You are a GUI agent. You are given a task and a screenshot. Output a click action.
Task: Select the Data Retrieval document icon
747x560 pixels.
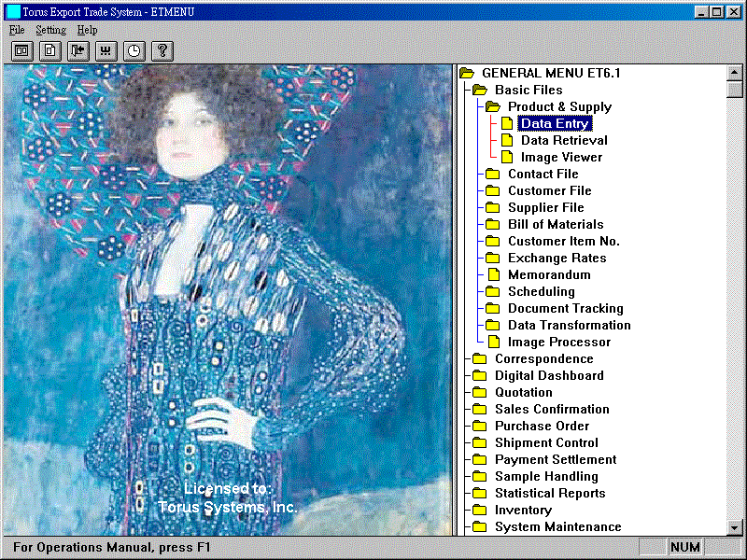[507, 141]
